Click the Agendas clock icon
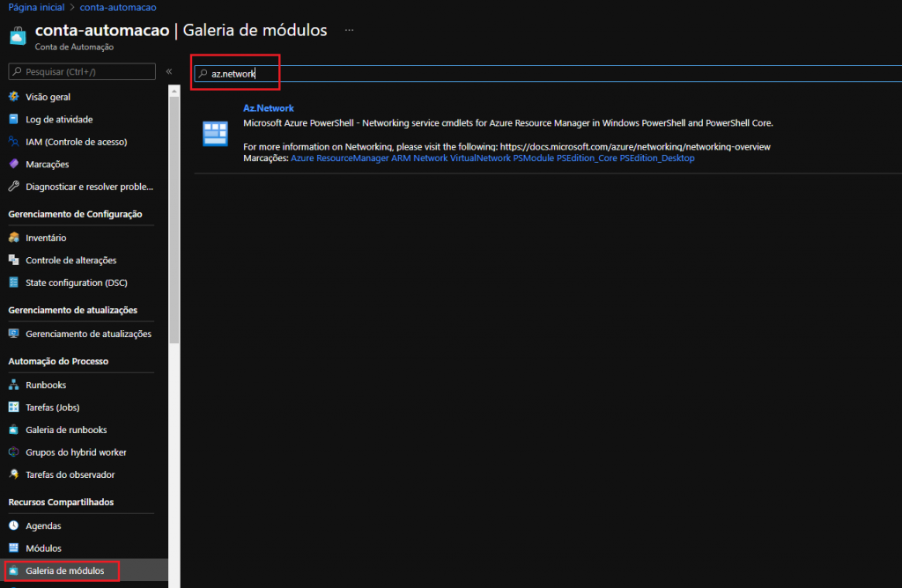Screen dimensions: 902x588 [x=13, y=526]
